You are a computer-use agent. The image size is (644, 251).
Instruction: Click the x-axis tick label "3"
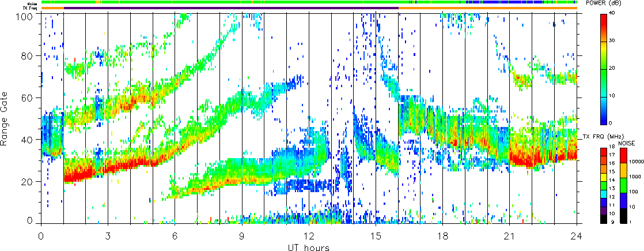tap(108, 237)
